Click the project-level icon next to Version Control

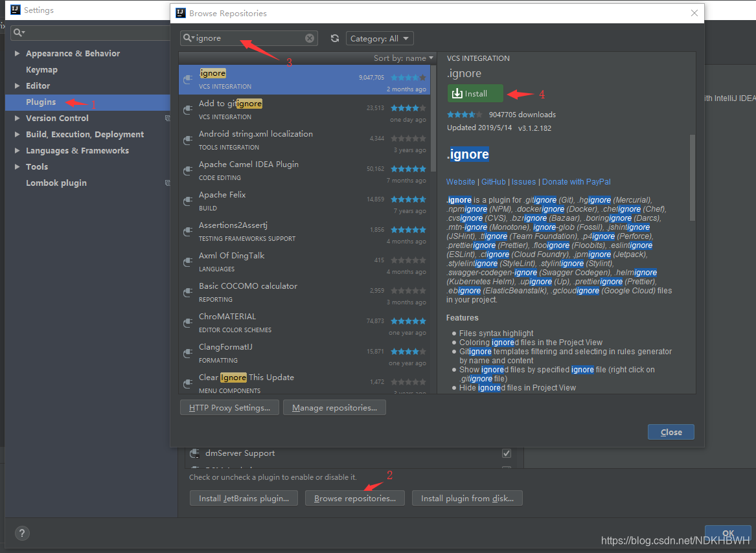click(167, 118)
